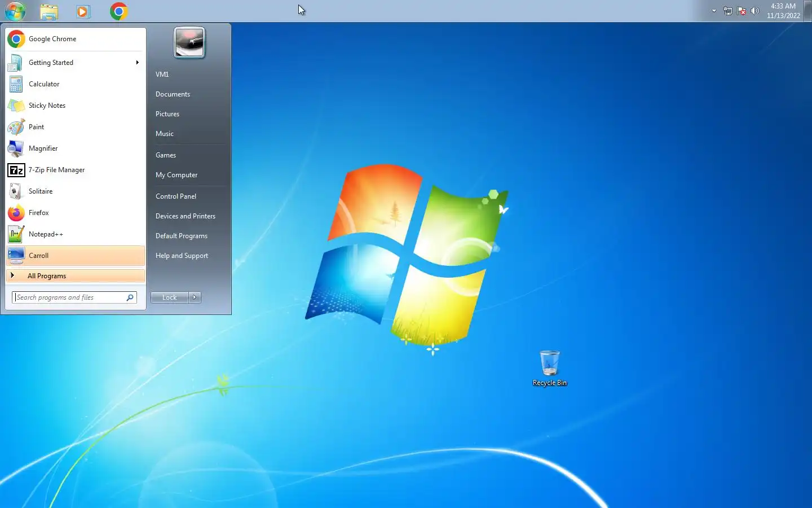
Task: Click the Magnifier icon
Action: click(x=16, y=148)
